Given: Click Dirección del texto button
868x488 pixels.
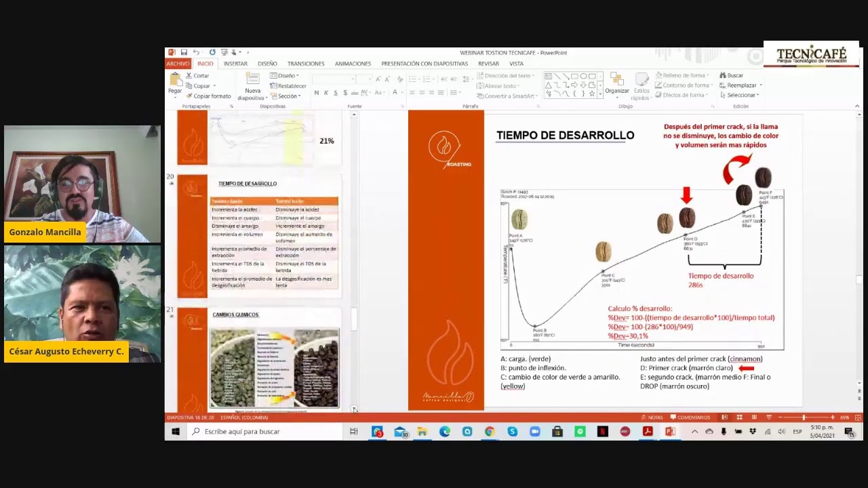Looking at the screenshot, I should click(x=505, y=76).
